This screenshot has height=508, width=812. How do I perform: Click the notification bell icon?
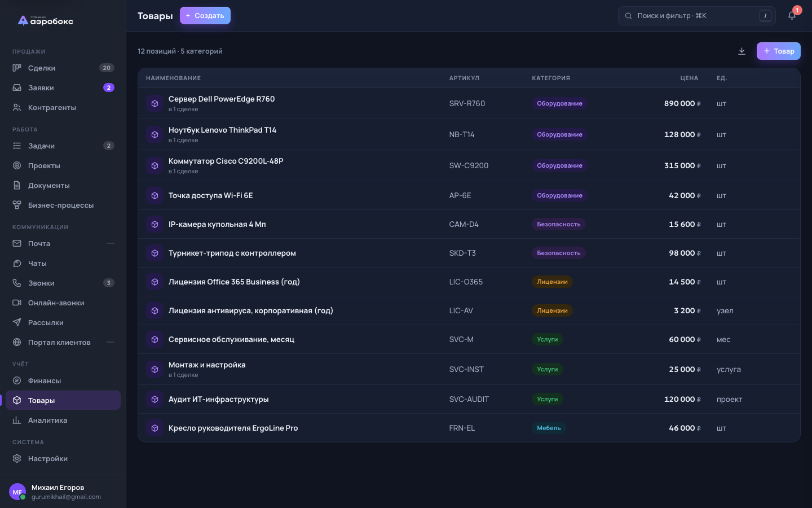792,16
